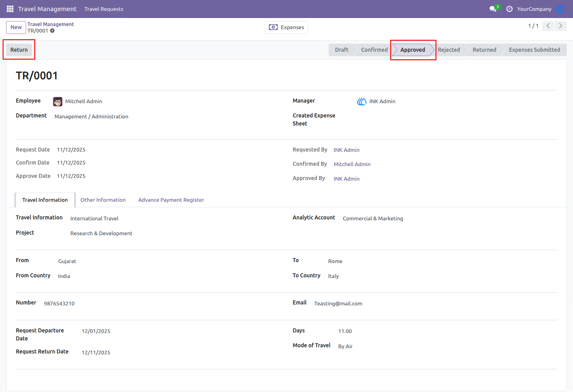Open Mitchell Admin link in Confirmed By
Screen dimensions: 573x392
pyautogui.click(x=352, y=164)
